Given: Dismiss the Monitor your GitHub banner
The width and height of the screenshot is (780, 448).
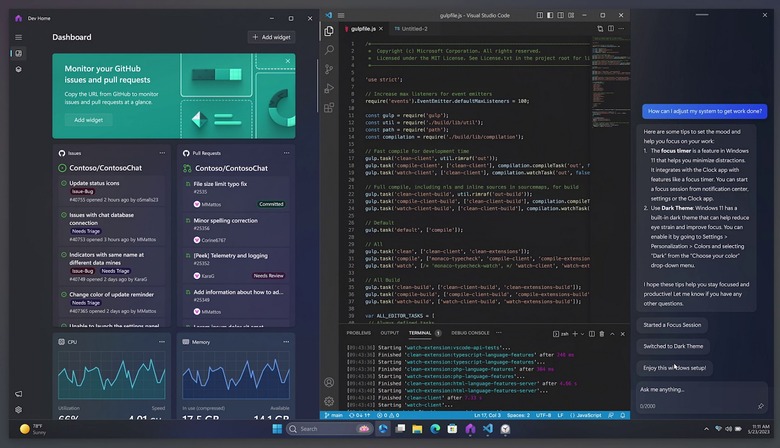Looking at the screenshot, I should click(x=288, y=61).
